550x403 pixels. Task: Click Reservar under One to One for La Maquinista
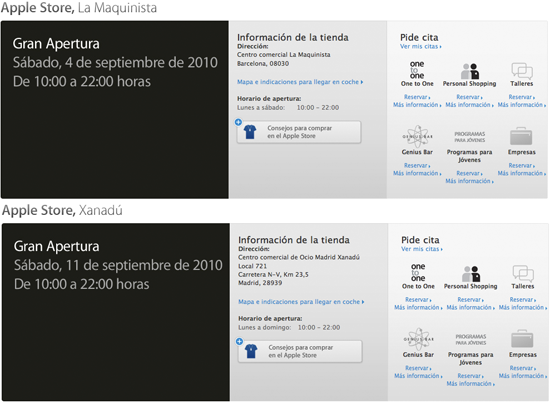point(417,97)
